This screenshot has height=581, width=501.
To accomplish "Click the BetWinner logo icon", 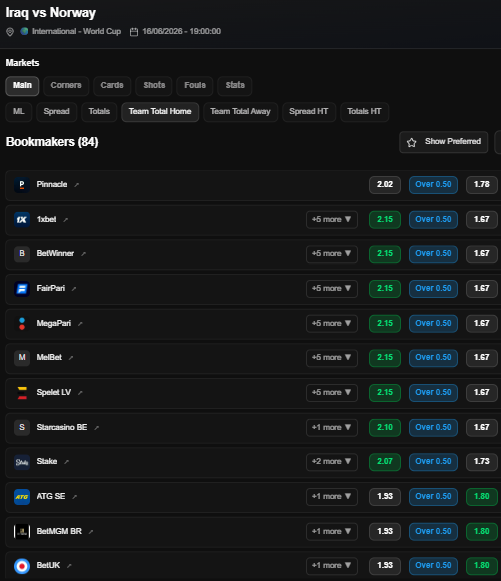I will 22,253.
